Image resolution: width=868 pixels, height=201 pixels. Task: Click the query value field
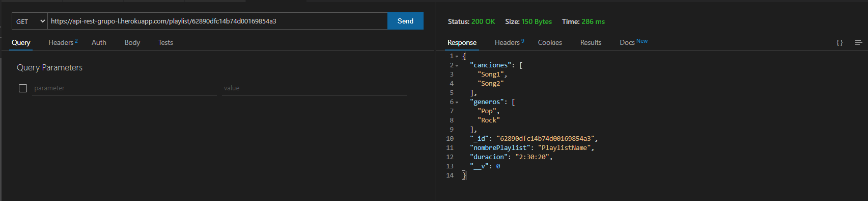[x=314, y=88]
